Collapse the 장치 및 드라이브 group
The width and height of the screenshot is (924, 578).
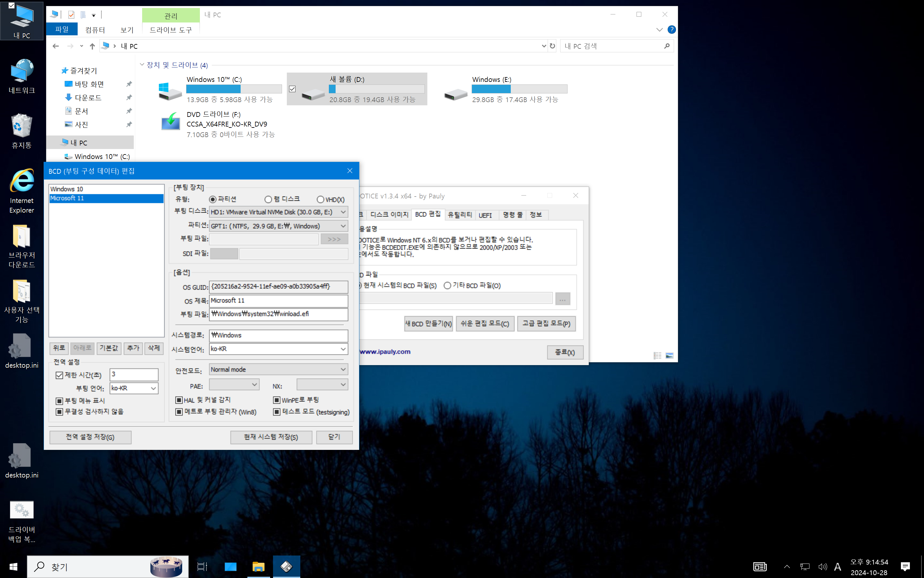point(142,65)
